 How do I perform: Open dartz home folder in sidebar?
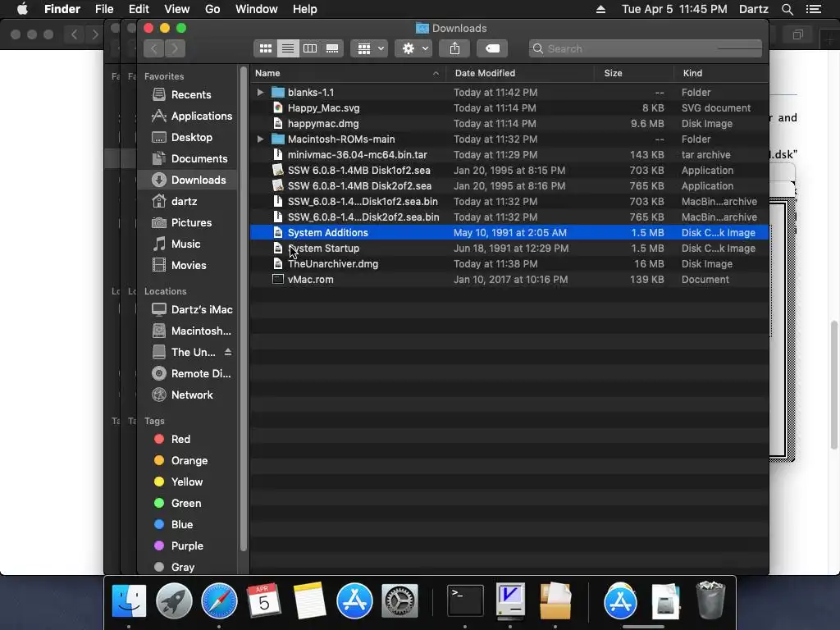[188, 202]
